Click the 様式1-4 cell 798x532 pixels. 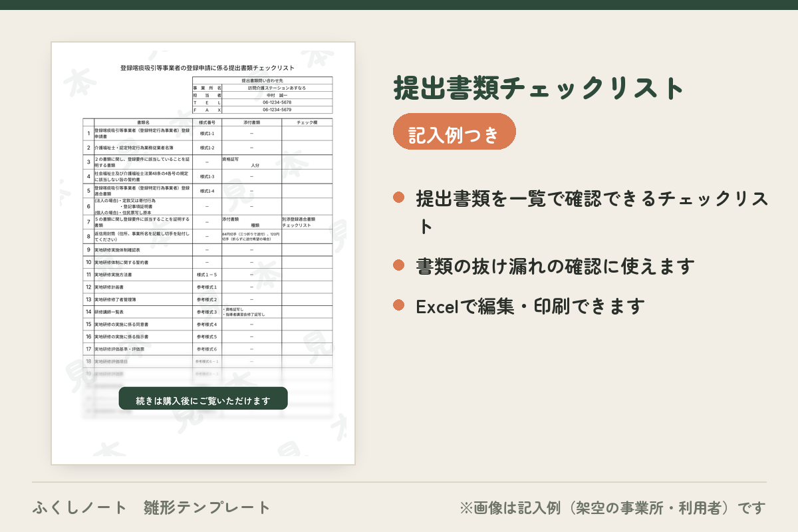click(207, 191)
